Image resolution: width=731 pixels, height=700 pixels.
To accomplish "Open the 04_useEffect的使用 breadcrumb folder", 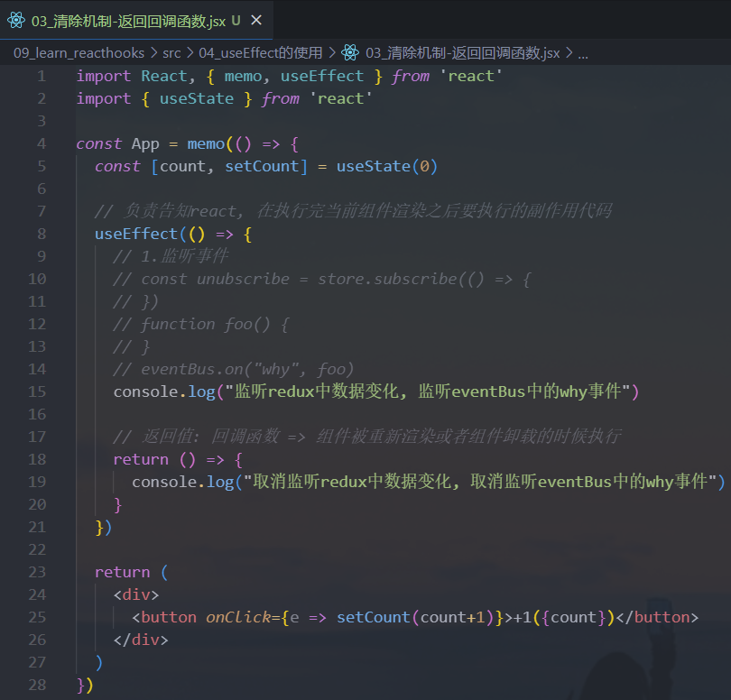I will pos(261,53).
